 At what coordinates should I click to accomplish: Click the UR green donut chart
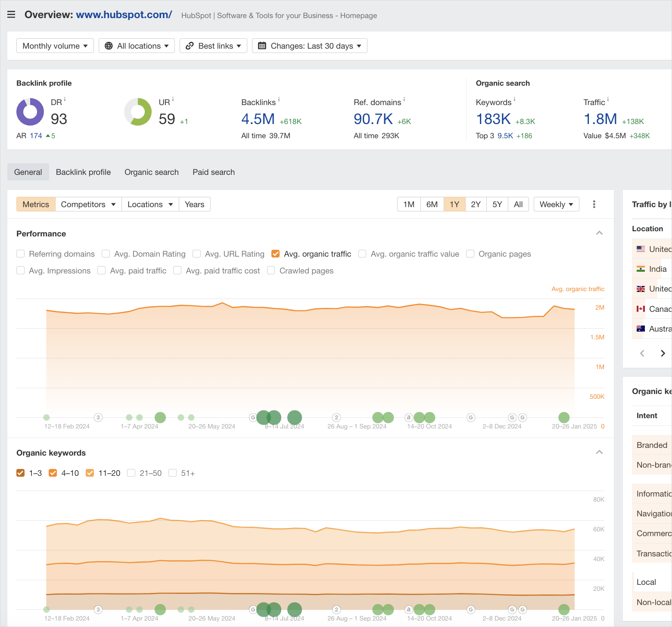[138, 112]
